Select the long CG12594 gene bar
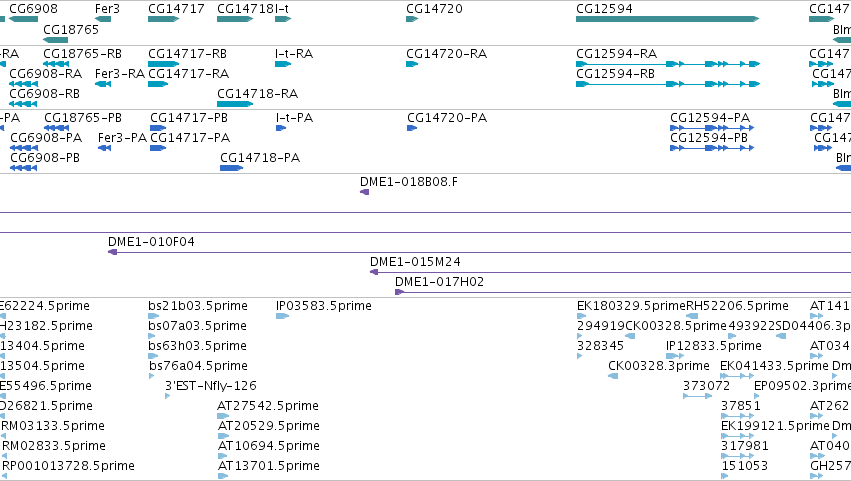 668,19
